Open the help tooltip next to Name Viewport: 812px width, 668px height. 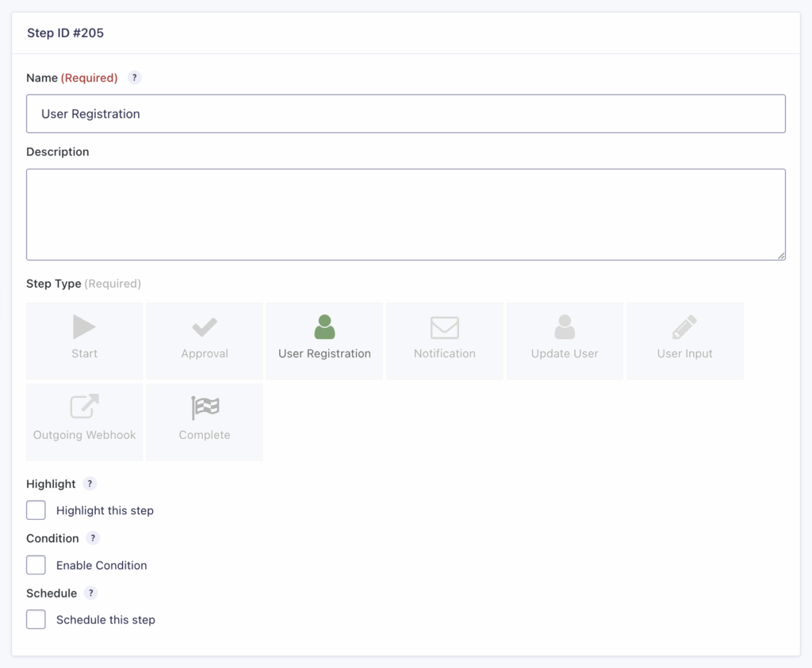tap(134, 78)
